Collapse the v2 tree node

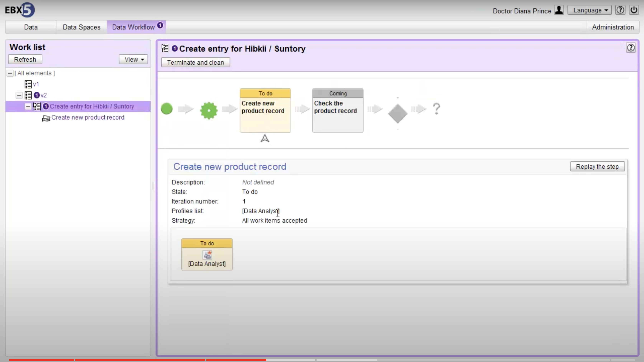pos(19,95)
